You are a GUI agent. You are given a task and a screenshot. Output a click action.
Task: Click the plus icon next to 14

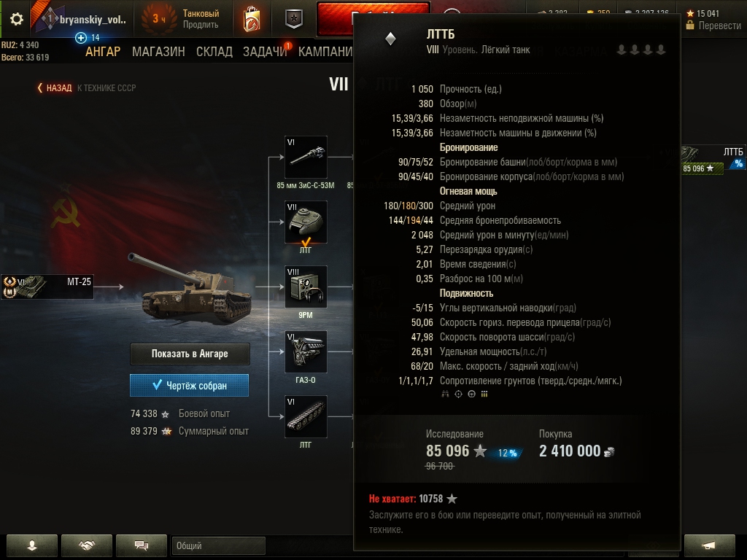pyautogui.click(x=81, y=38)
